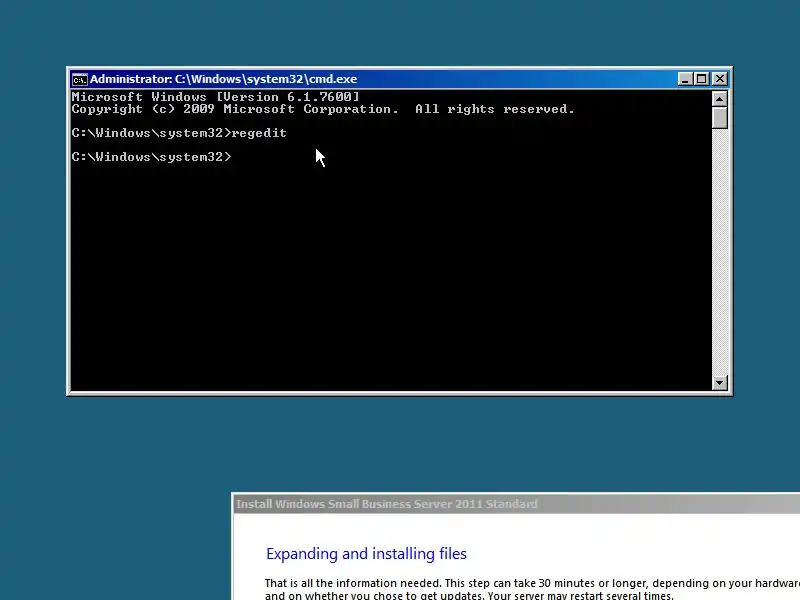The height and width of the screenshot is (600, 800).
Task: Maximize the Administrator cmd.exe window
Action: click(x=702, y=79)
